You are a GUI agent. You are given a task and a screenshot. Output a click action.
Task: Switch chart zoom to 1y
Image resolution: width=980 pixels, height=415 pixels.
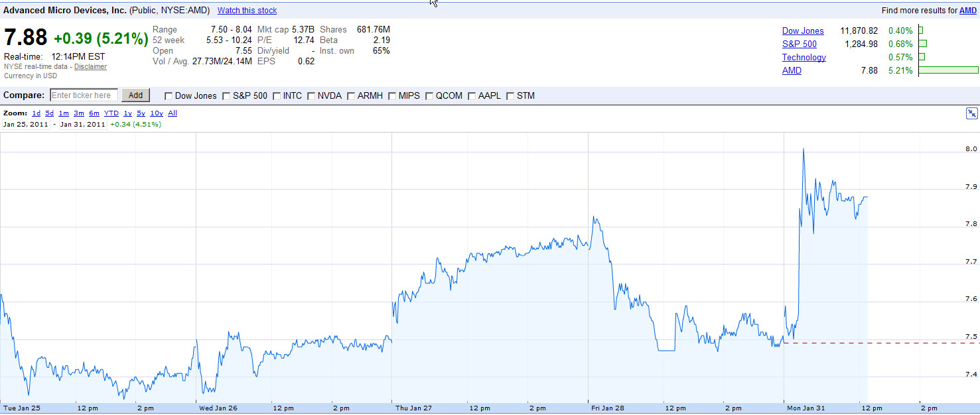[x=127, y=113]
